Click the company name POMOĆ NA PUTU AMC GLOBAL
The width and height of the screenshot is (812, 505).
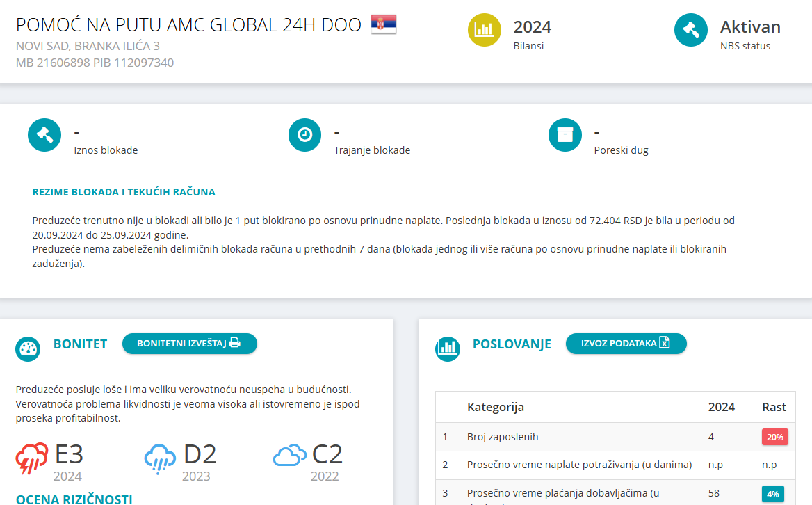(188, 25)
